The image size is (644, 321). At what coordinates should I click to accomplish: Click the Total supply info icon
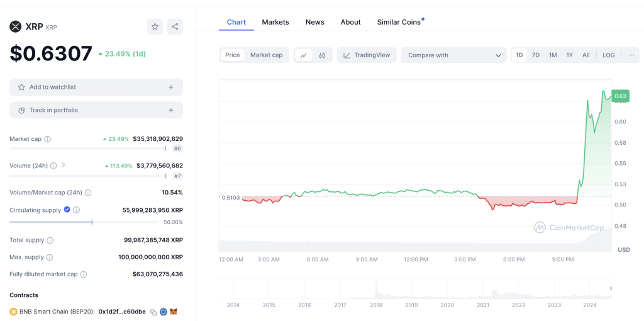50,240
